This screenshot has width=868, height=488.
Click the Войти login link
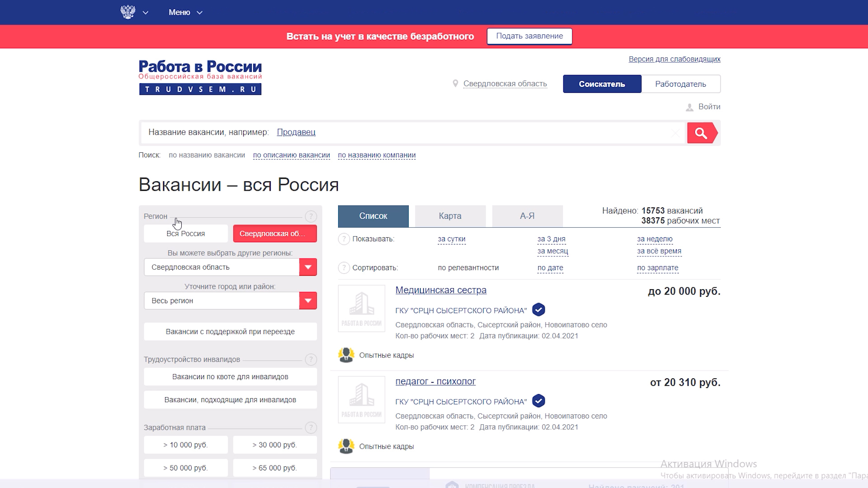click(x=709, y=107)
